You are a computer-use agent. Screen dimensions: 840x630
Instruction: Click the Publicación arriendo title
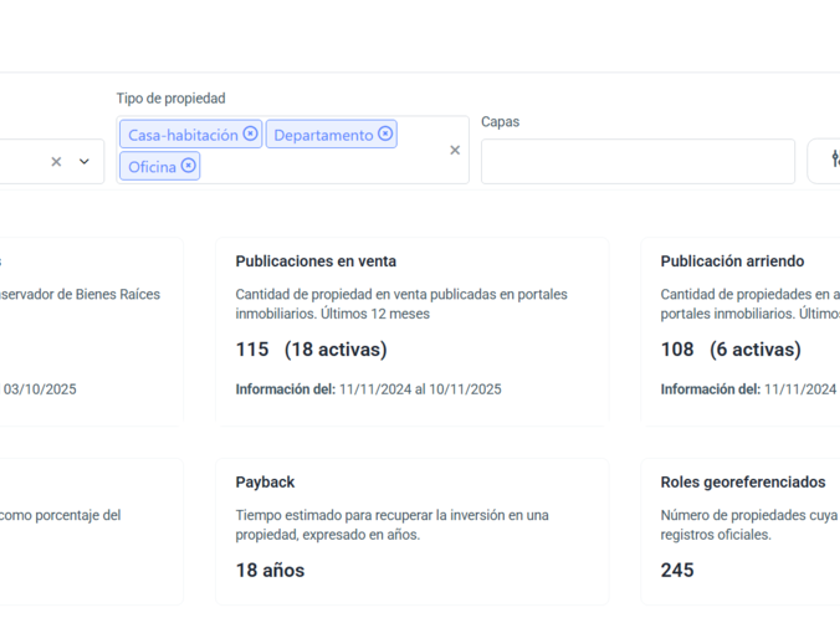point(732,261)
